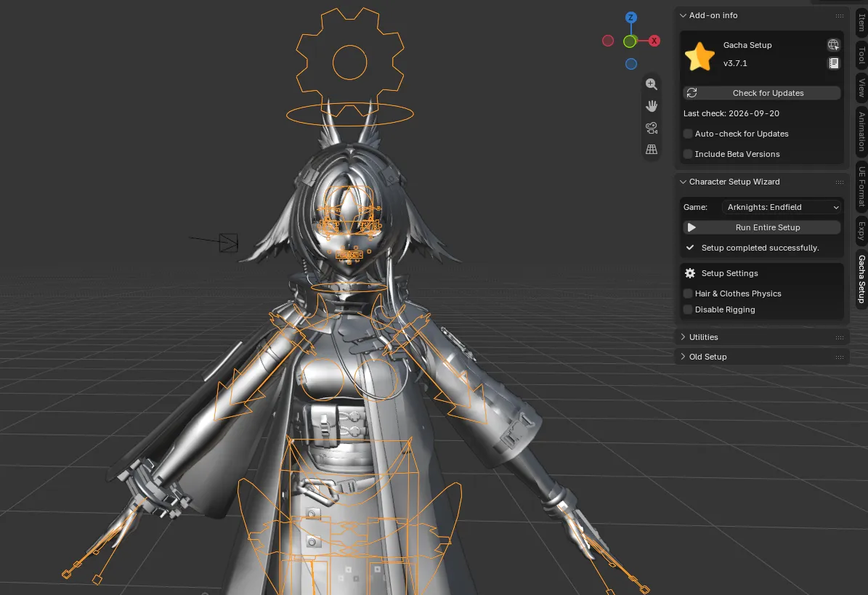The height and width of the screenshot is (595, 868).
Task: Click the Run Entire Setup button
Action: tap(762, 227)
